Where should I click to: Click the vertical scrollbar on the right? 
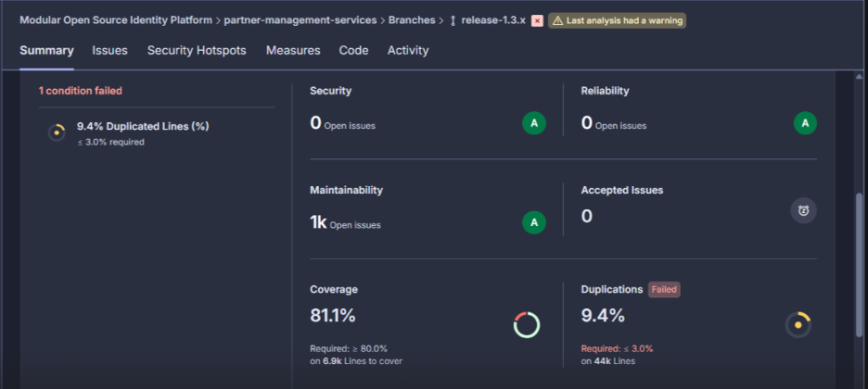[x=861, y=269]
